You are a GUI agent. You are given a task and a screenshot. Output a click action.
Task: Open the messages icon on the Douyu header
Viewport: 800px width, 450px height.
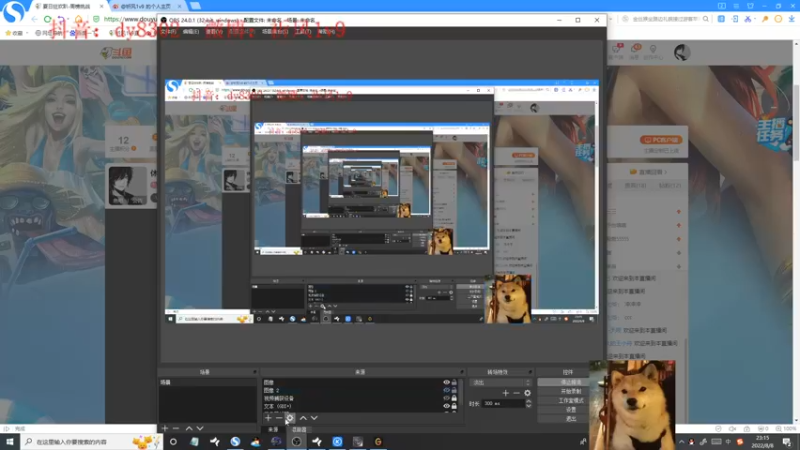coord(635,50)
